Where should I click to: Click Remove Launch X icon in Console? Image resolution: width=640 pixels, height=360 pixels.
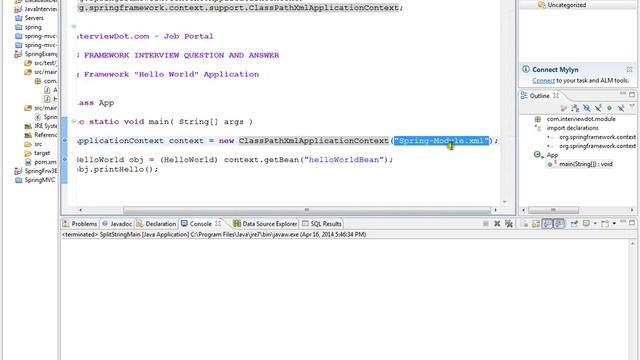(497, 224)
